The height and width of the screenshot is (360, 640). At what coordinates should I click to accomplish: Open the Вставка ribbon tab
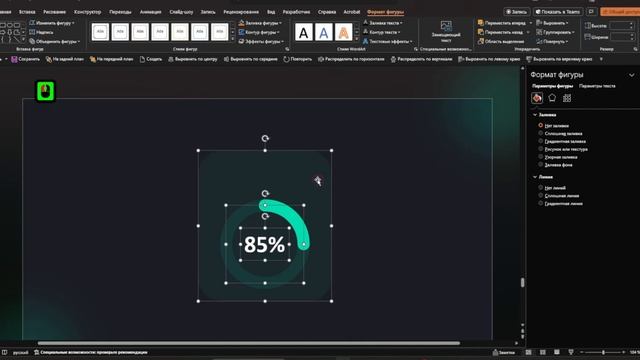pyautogui.click(x=27, y=12)
